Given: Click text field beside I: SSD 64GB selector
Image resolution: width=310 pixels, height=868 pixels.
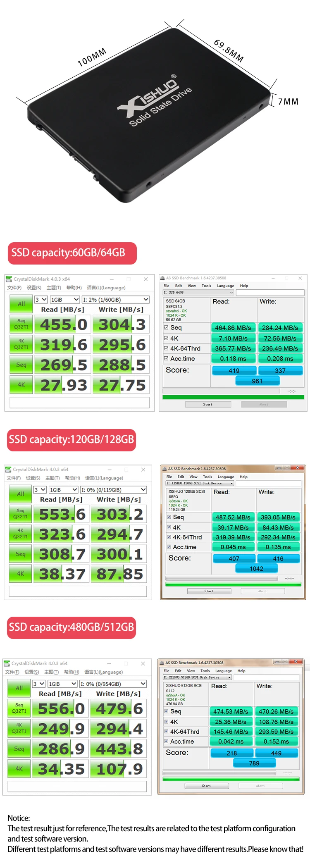Looking at the screenshot, I should (270, 292).
